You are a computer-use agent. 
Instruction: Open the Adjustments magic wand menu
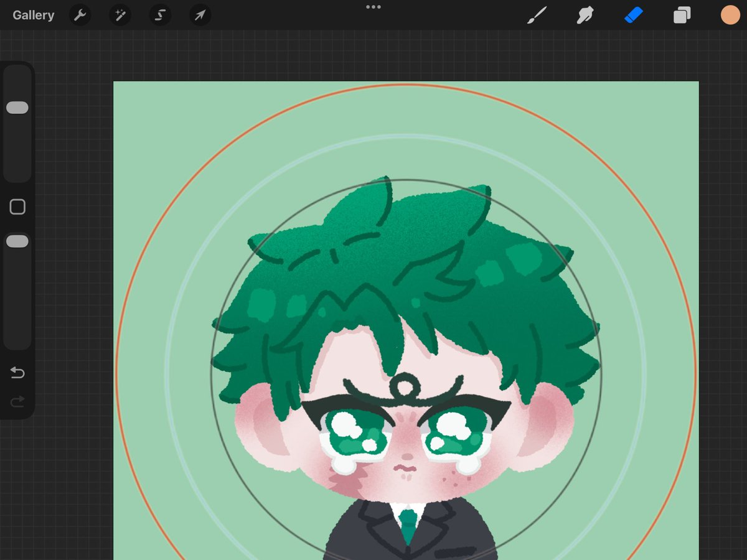(120, 15)
